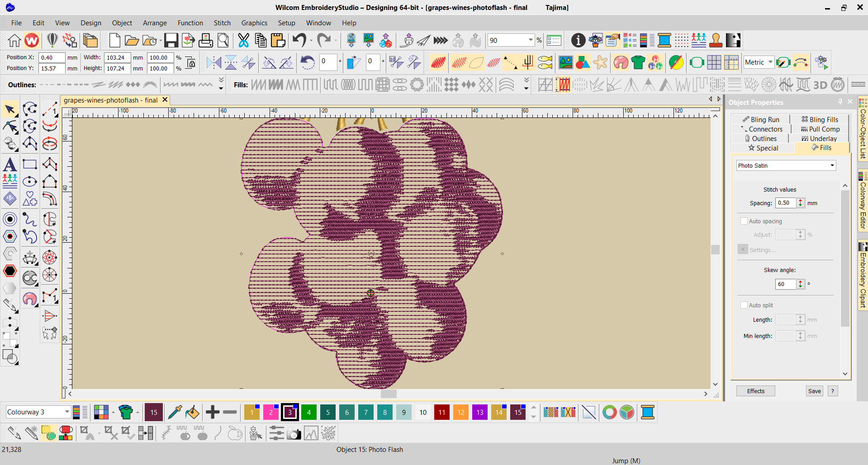Enable the Auto spacing checkbox

[744, 221]
